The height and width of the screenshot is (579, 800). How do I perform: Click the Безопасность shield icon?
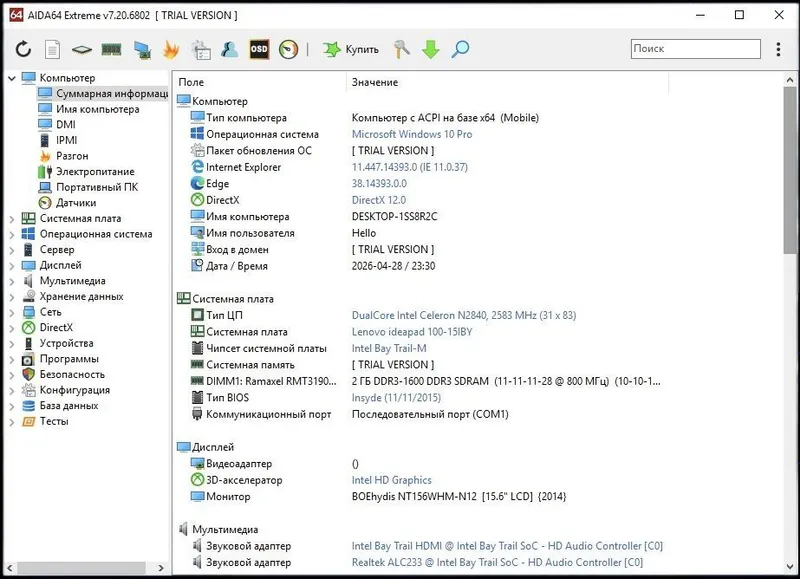click(x=29, y=374)
